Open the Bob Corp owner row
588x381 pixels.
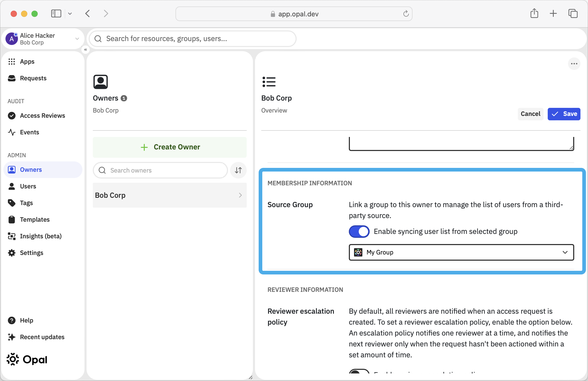170,195
